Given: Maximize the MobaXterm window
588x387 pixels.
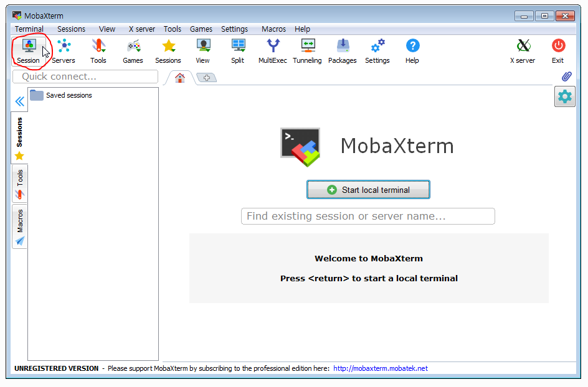Looking at the screenshot, I should [544, 16].
